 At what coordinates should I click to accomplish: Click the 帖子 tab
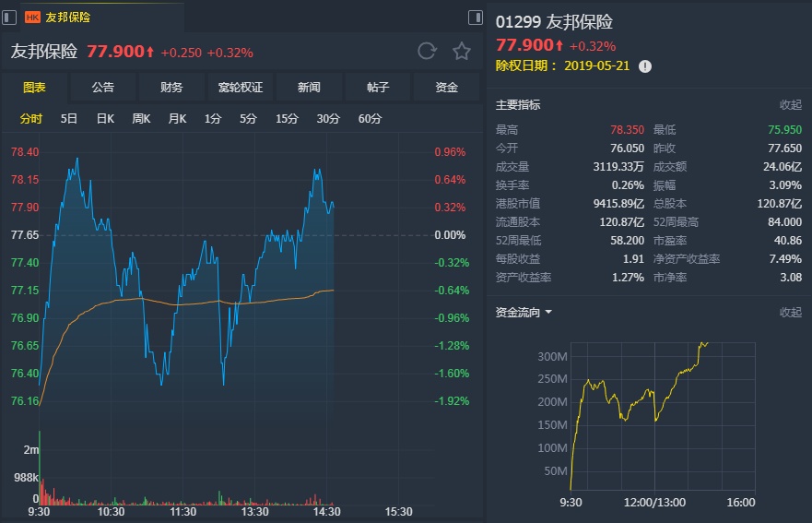point(378,88)
